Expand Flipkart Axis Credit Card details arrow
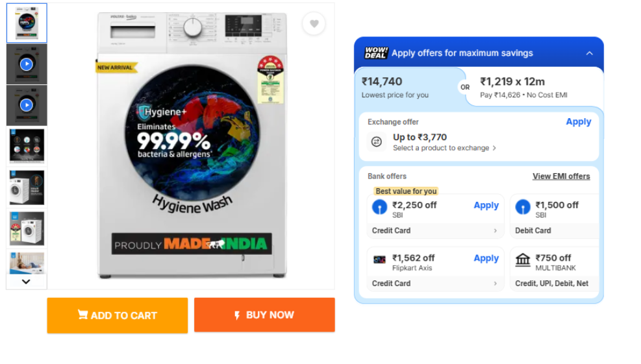Image resolution: width=641 pixels, height=364 pixels. coord(495,283)
